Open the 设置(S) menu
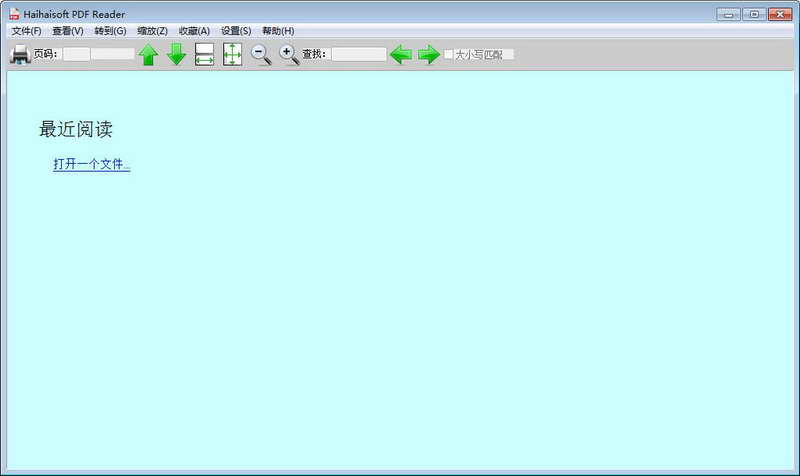Screen dimensions: 800x476 pos(236,31)
